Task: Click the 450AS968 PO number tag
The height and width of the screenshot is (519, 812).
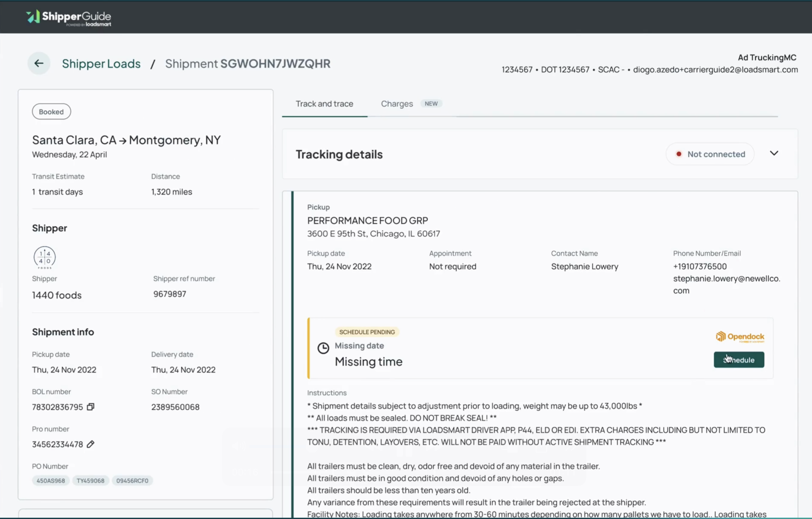Action: click(x=51, y=481)
